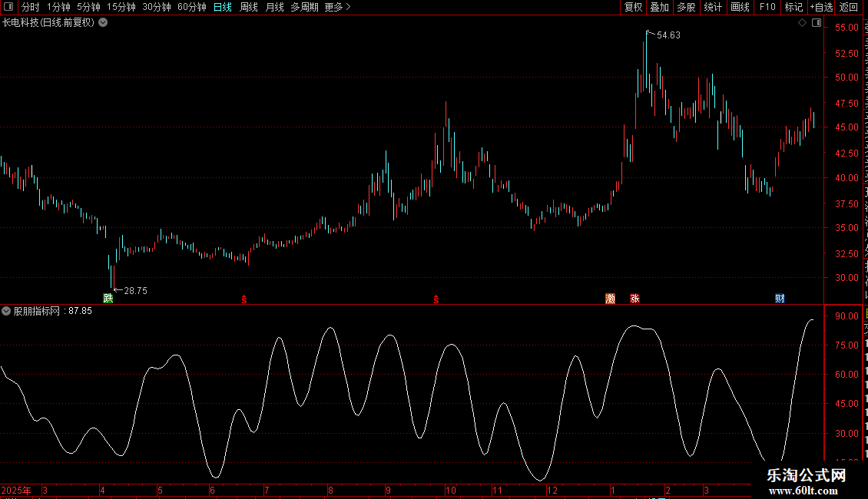The width and height of the screenshot is (868, 499).
Task: Click the green 跌 event marker
Action: click(108, 298)
